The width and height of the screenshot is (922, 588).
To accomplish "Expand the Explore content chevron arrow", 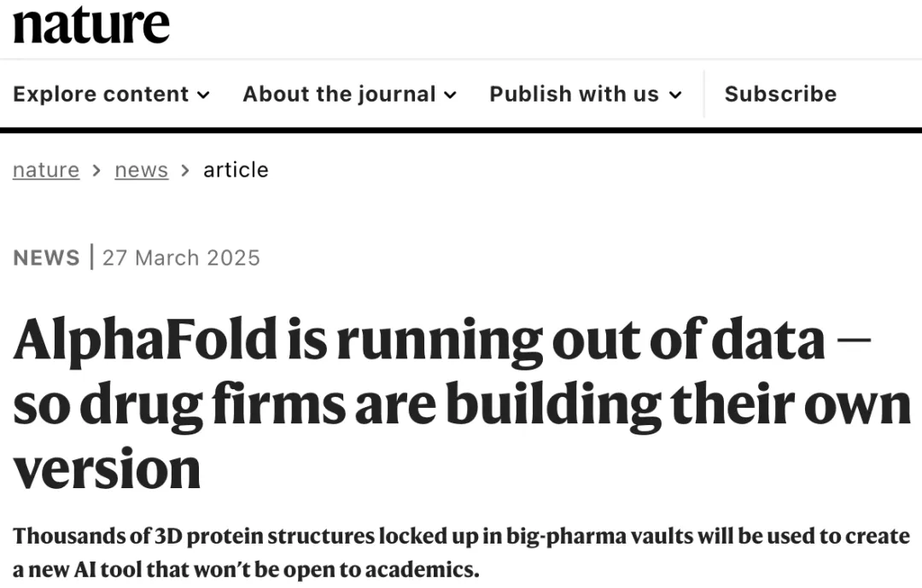I will pos(203,96).
